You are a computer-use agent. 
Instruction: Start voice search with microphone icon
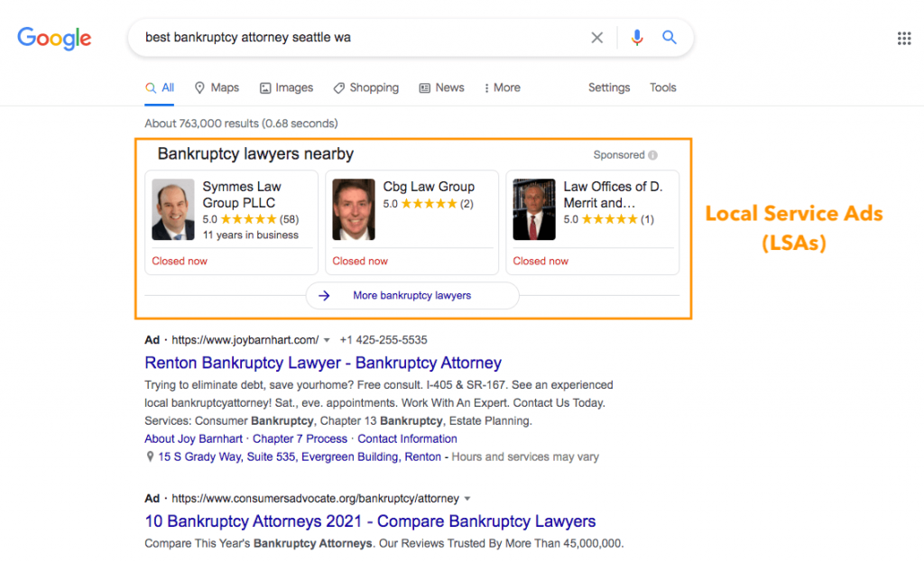[x=637, y=38]
